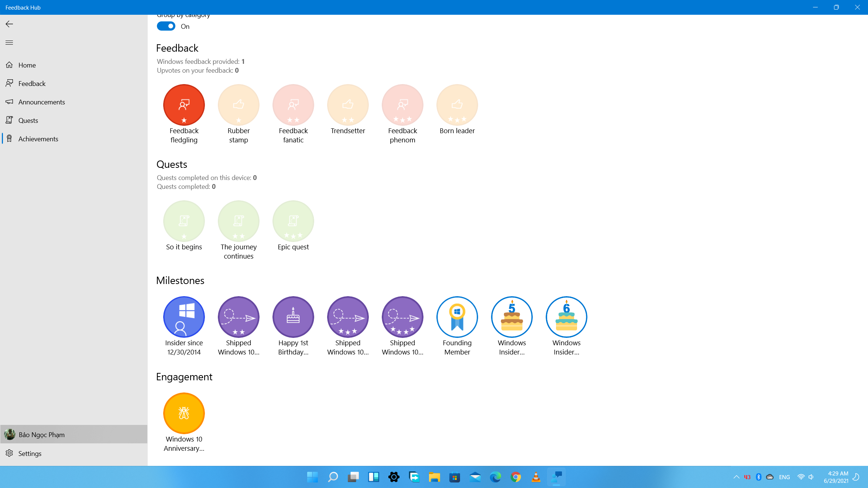868x488 pixels.
Task: Go back with the back arrow
Action: (9, 24)
